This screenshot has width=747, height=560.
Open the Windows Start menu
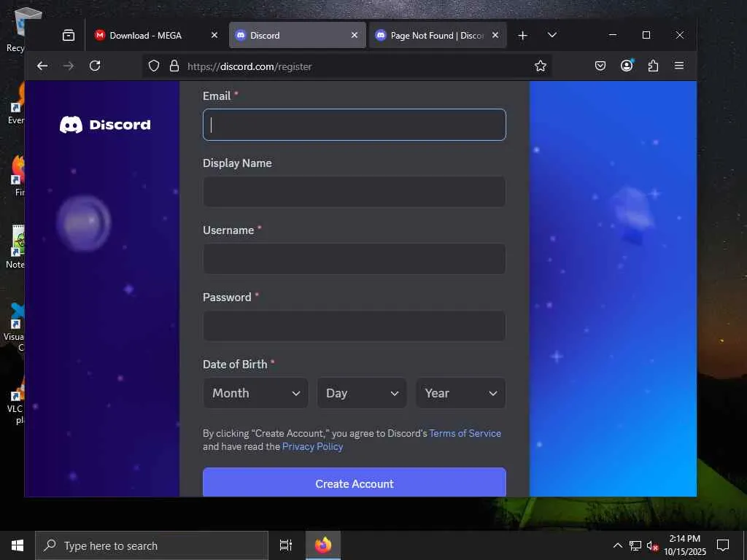pyautogui.click(x=18, y=545)
